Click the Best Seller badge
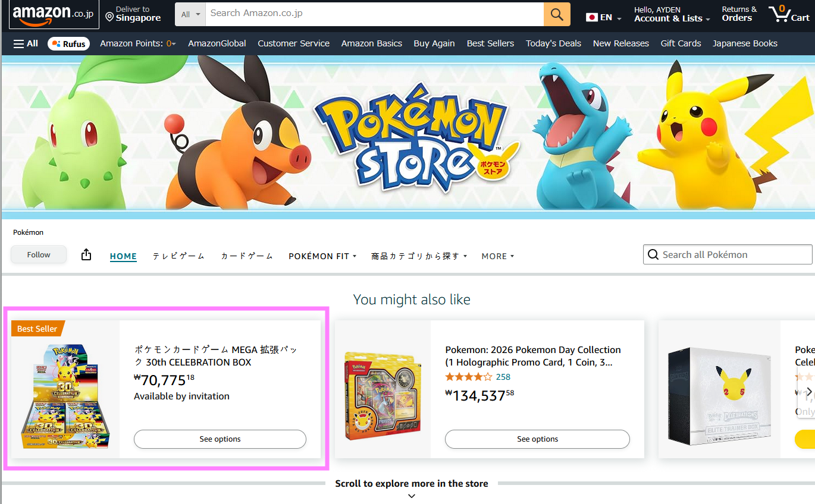The height and width of the screenshot is (504, 815). click(37, 329)
